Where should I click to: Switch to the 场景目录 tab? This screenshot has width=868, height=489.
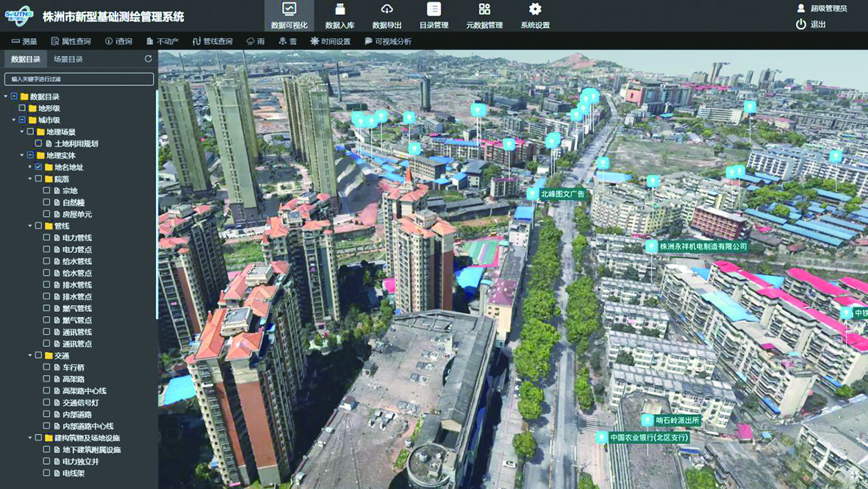(x=68, y=59)
